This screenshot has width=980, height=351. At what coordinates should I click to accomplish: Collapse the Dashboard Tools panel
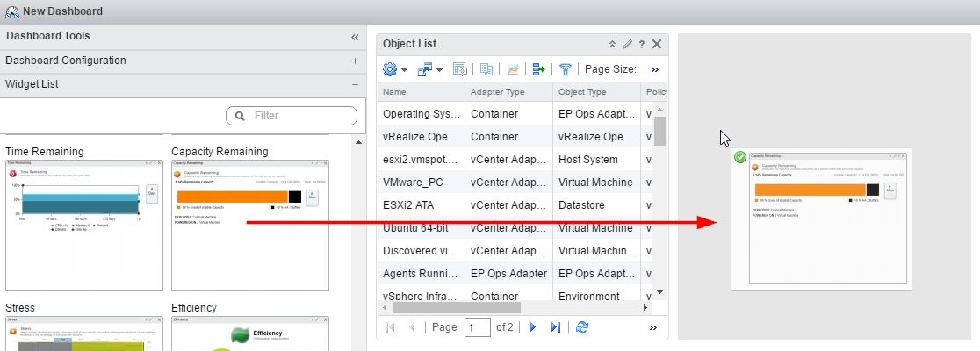click(355, 37)
